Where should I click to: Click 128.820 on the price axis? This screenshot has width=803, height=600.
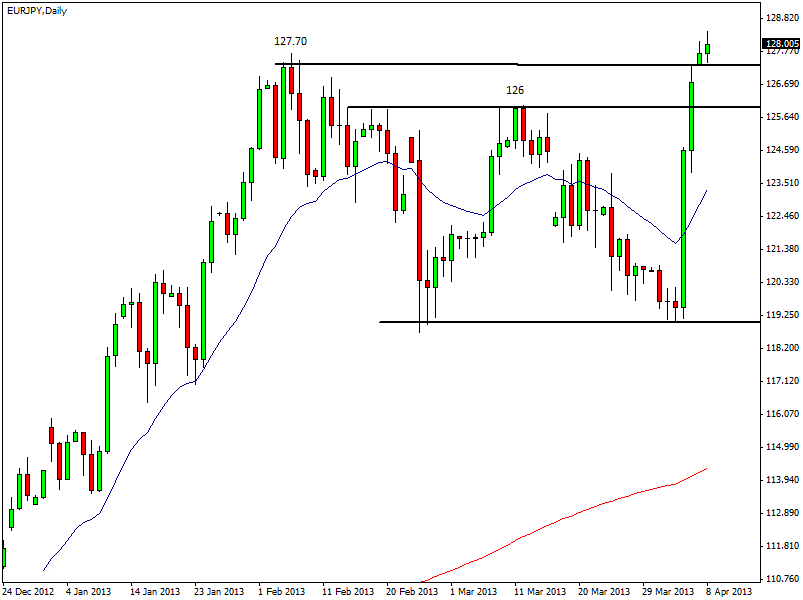pyautogui.click(x=780, y=18)
